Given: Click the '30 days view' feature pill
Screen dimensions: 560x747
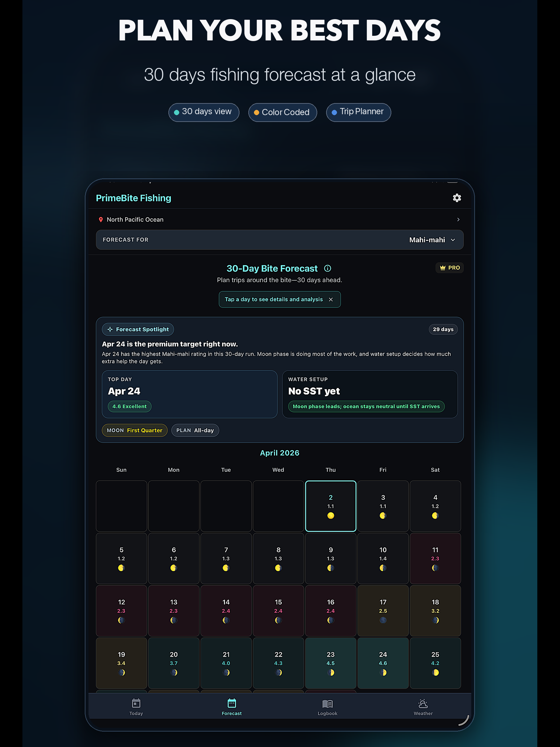Looking at the screenshot, I should pyautogui.click(x=204, y=112).
